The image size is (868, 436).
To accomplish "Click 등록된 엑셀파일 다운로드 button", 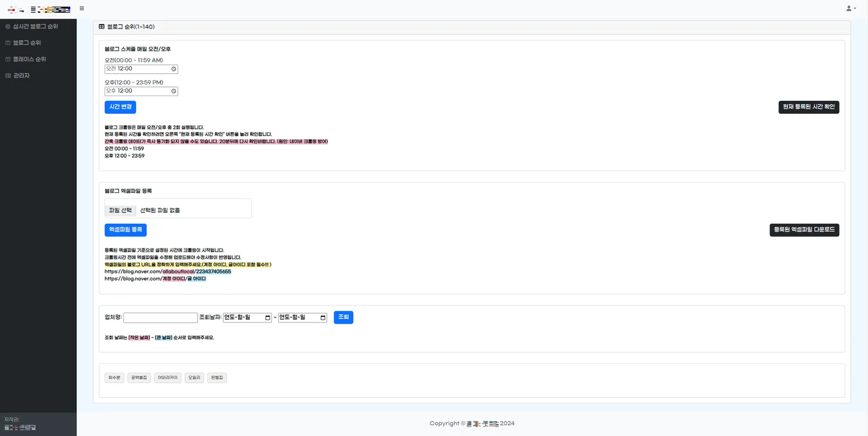I will (805, 230).
